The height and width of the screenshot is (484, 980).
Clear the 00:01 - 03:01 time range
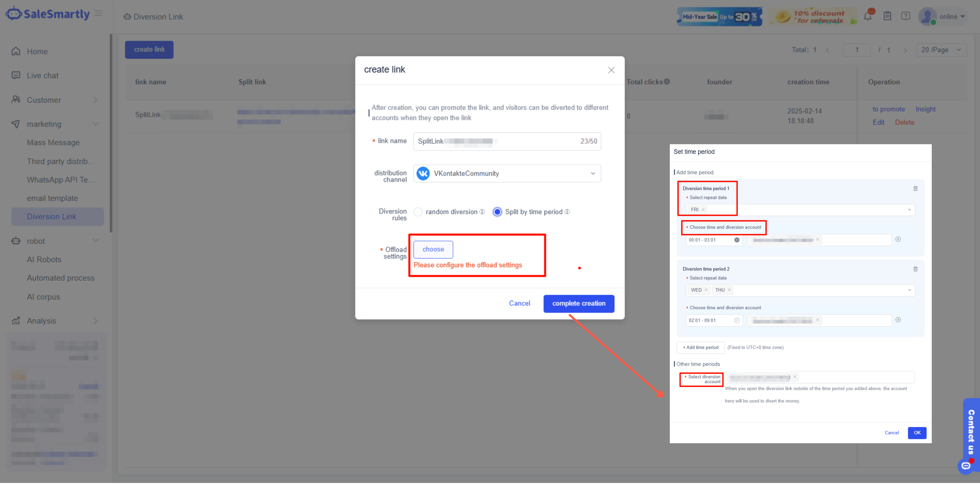[x=737, y=240]
